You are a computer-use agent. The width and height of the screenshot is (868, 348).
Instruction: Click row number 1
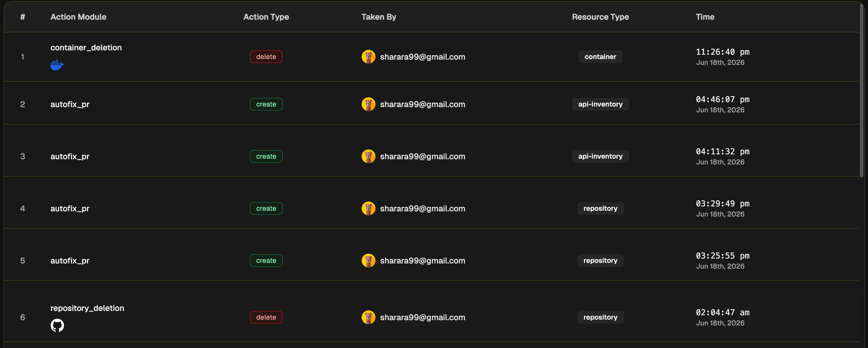coord(23,56)
